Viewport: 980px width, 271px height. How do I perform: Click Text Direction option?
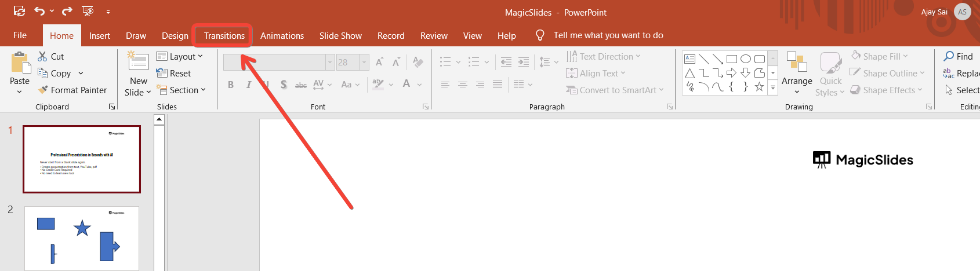pos(603,56)
